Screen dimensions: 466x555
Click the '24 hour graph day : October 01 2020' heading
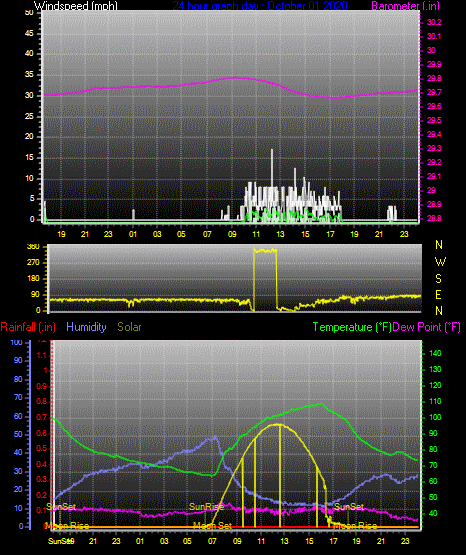pyautogui.click(x=260, y=6)
